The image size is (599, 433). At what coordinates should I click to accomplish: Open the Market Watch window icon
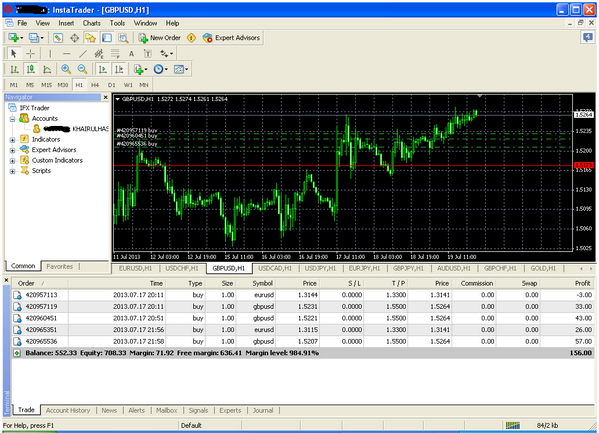[x=58, y=38]
